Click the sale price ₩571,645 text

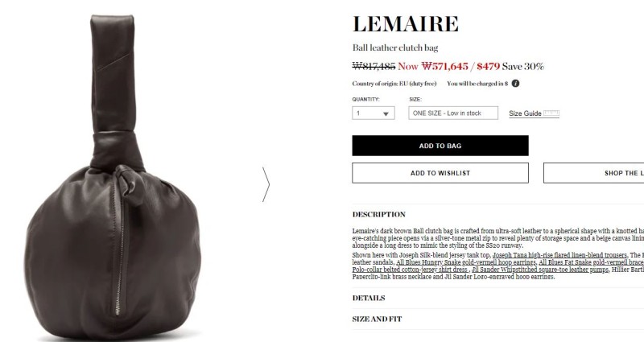pos(445,66)
